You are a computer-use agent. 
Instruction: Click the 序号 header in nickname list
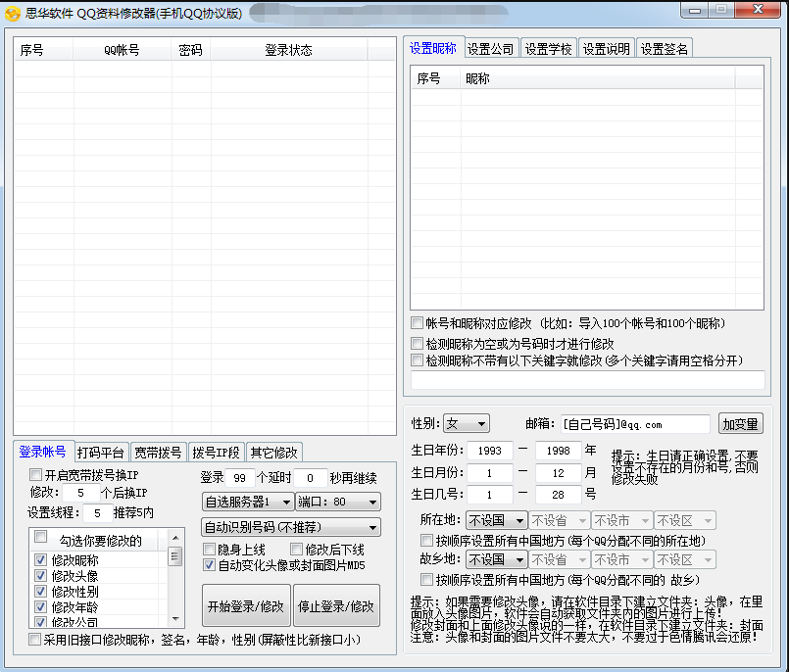point(435,78)
